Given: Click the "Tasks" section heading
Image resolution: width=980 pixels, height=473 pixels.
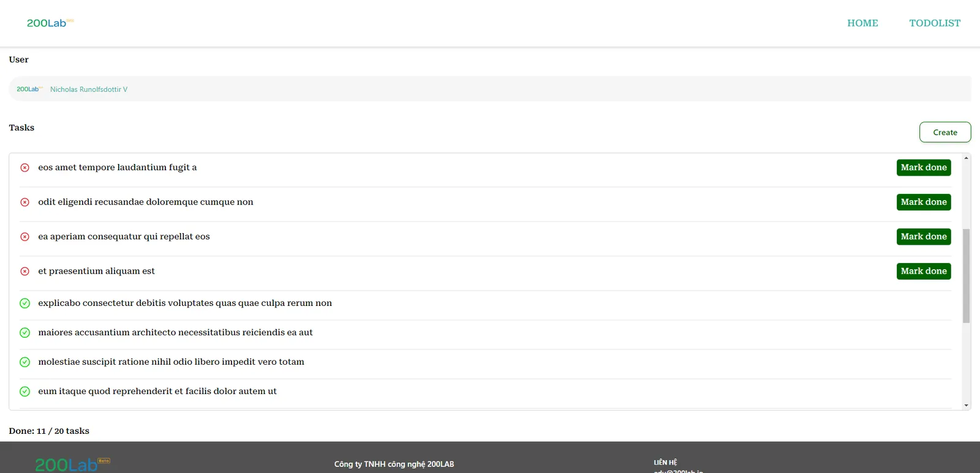Looking at the screenshot, I should coord(21,127).
